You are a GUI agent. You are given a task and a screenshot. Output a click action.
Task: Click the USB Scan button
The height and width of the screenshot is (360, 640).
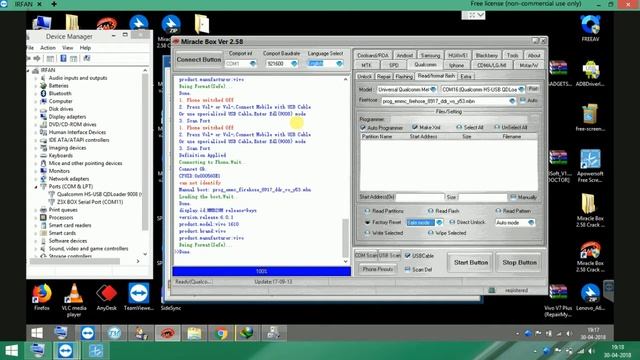(389, 256)
